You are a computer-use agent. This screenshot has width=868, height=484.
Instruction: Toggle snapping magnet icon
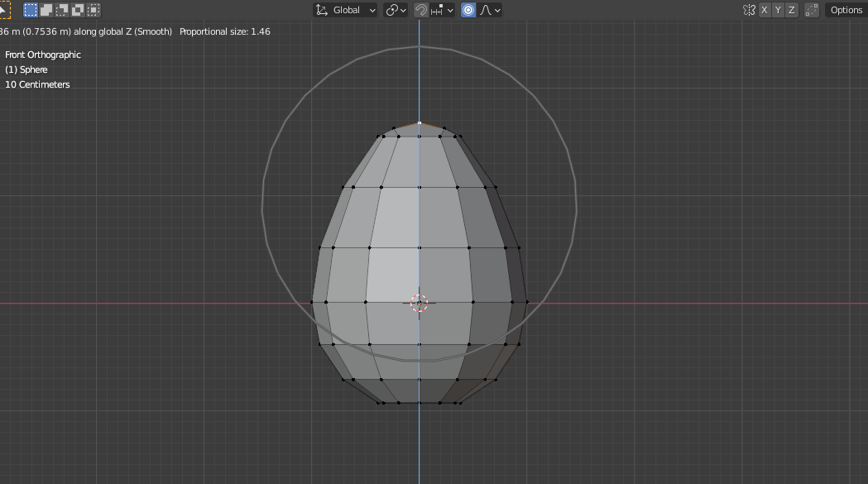tap(420, 10)
